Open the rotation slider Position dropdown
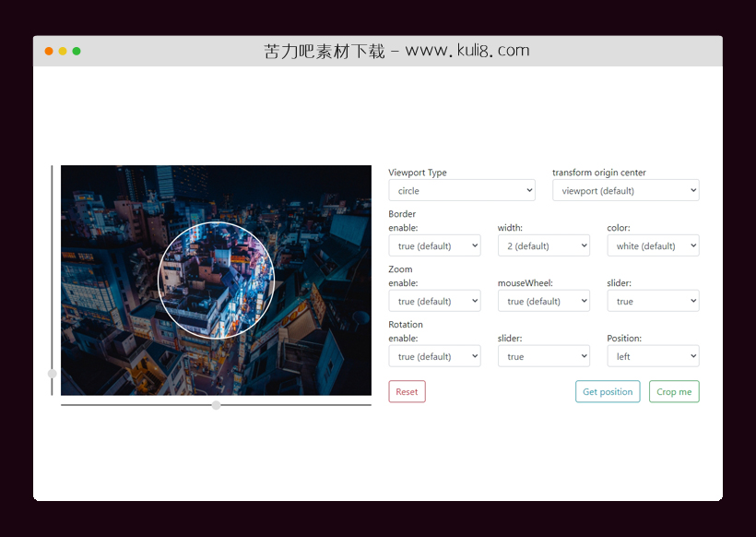 click(x=653, y=355)
